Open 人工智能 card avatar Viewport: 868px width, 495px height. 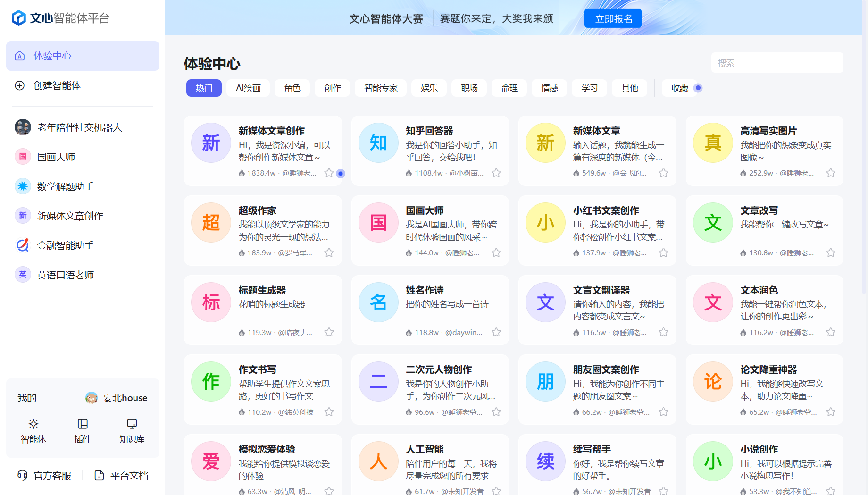[378, 461]
